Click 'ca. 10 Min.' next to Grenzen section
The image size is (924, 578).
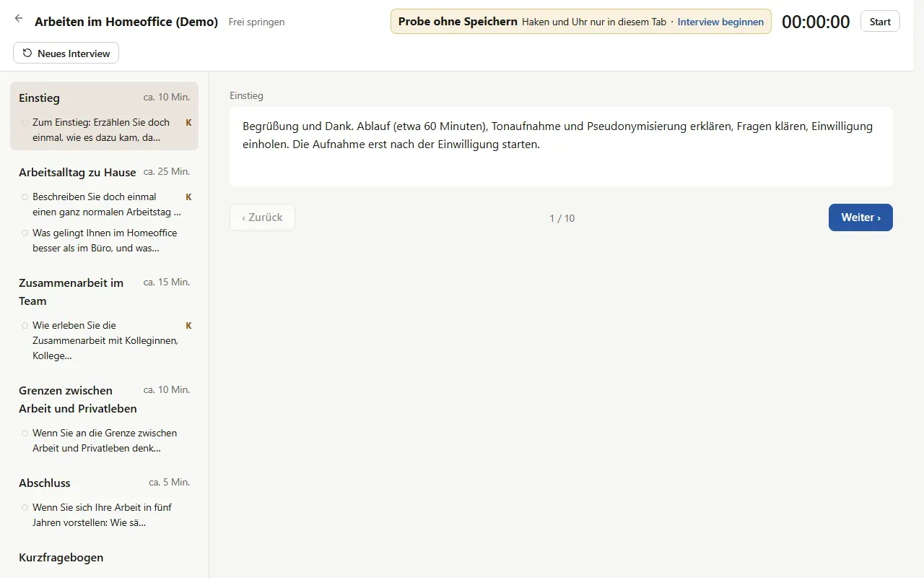click(x=167, y=389)
